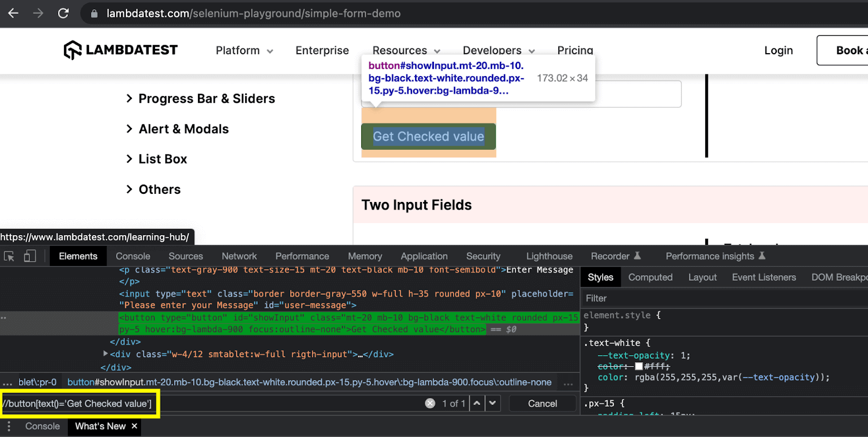The width and height of the screenshot is (868, 437).
Task: Reload the page with the refresh icon
Action: coord(63,13)
